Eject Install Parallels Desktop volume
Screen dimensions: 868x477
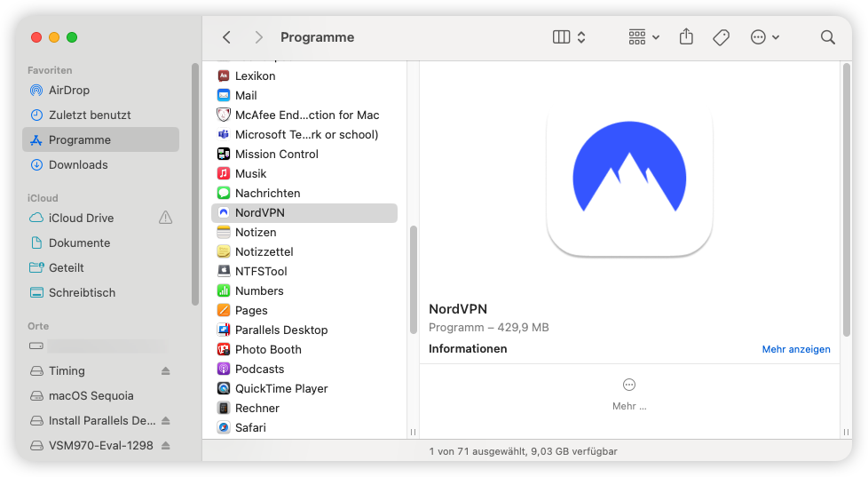tap(165, 420)
